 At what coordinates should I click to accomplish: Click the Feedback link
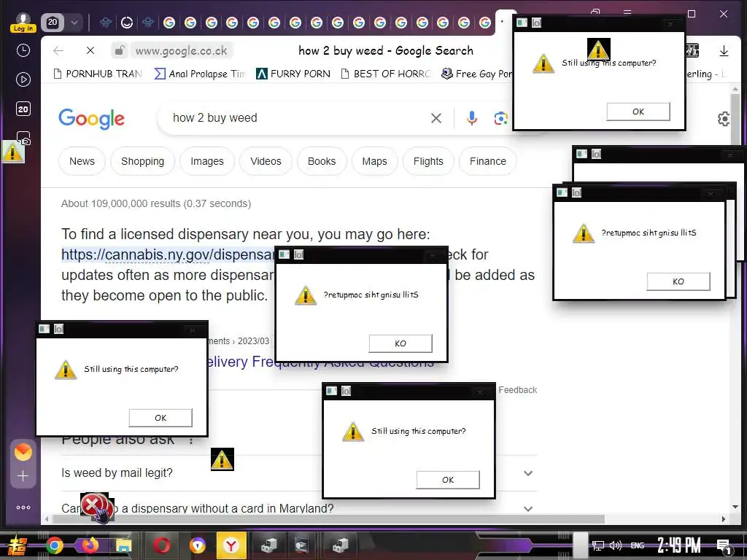[517, 390]
